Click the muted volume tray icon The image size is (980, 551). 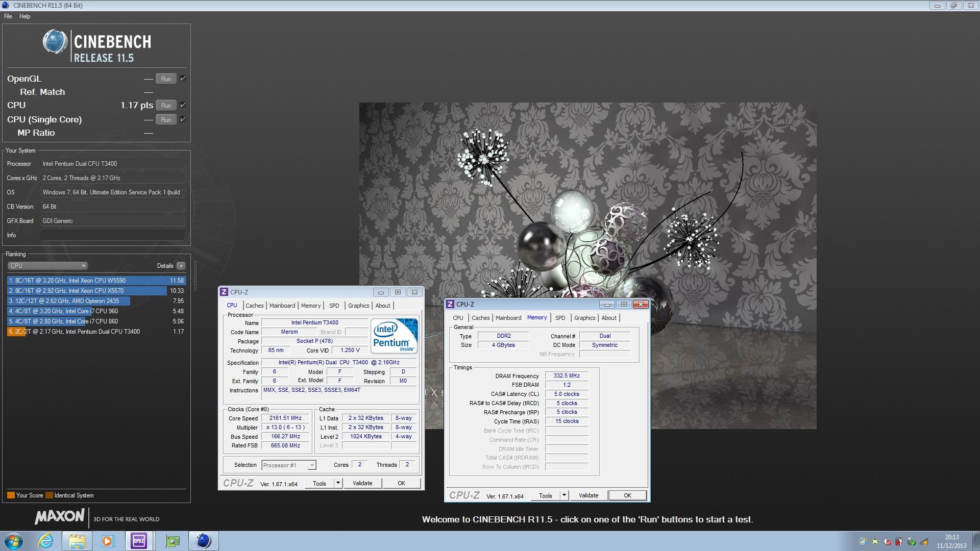(x=887, y=542)
